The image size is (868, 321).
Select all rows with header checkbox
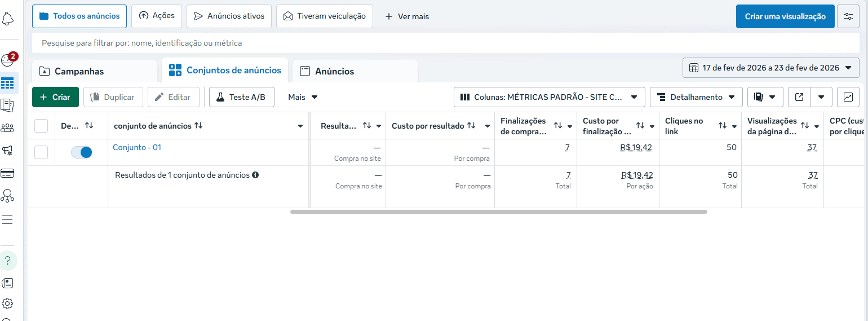click(x=41, y=126)
